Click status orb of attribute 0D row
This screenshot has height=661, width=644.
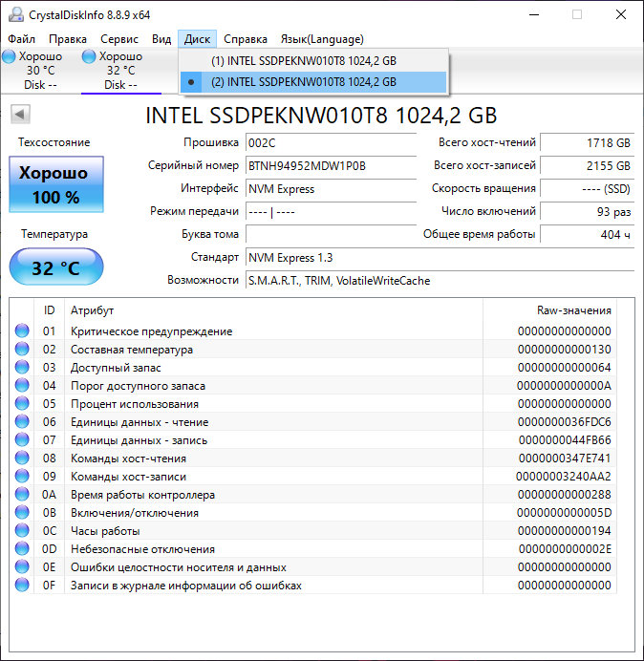point(22,548)
